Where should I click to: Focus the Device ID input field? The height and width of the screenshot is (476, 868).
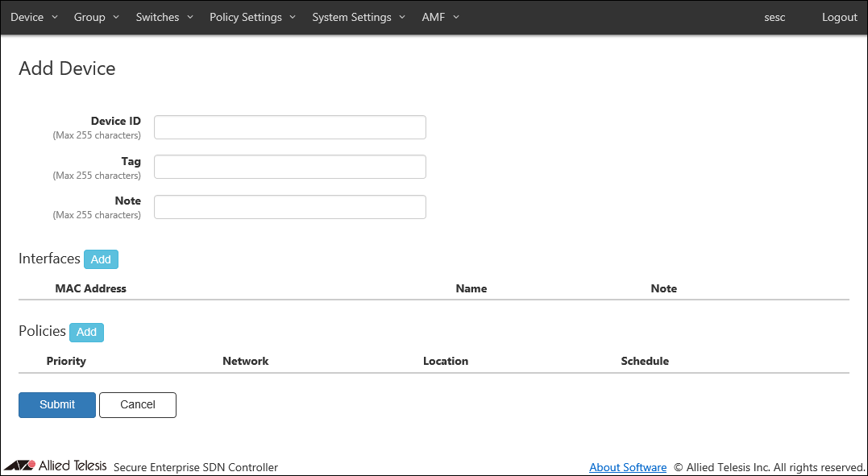pyautogui.click(x=289, y=127)
